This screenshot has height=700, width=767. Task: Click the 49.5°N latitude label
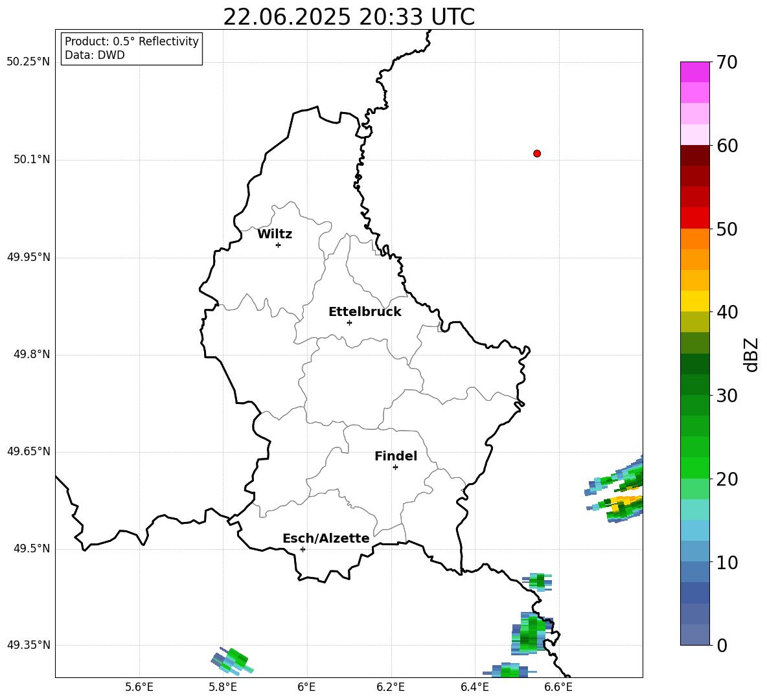[32, 549]
